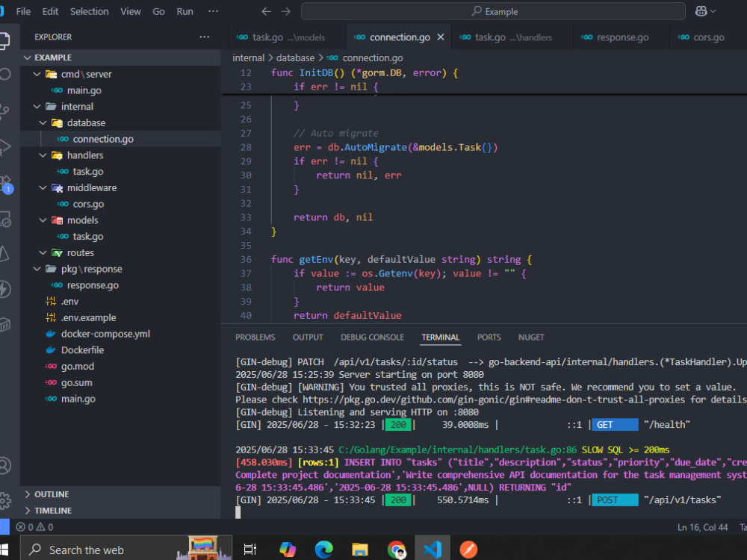Open Microsoft Edge from taskbar
The width and height of the screenshot is (747, 560).
pos(324,549)
